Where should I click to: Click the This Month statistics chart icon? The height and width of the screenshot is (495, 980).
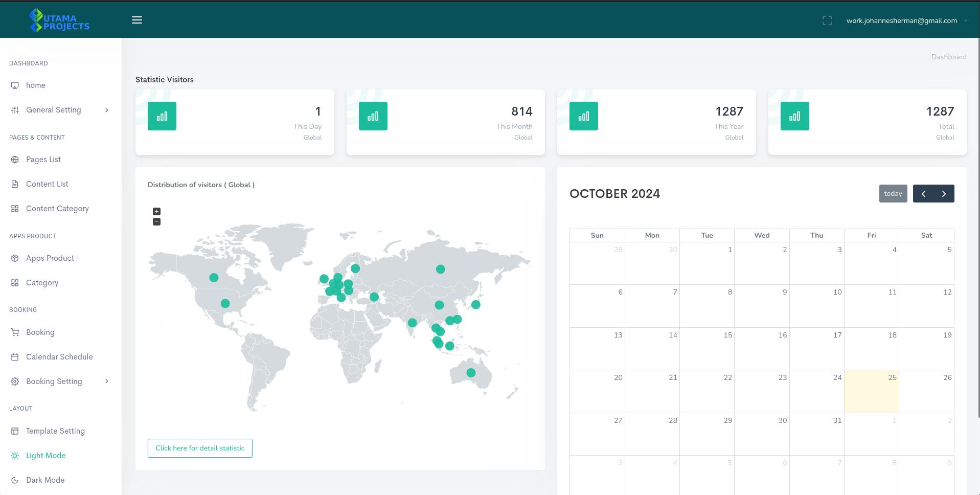click(x=373, y=116)
